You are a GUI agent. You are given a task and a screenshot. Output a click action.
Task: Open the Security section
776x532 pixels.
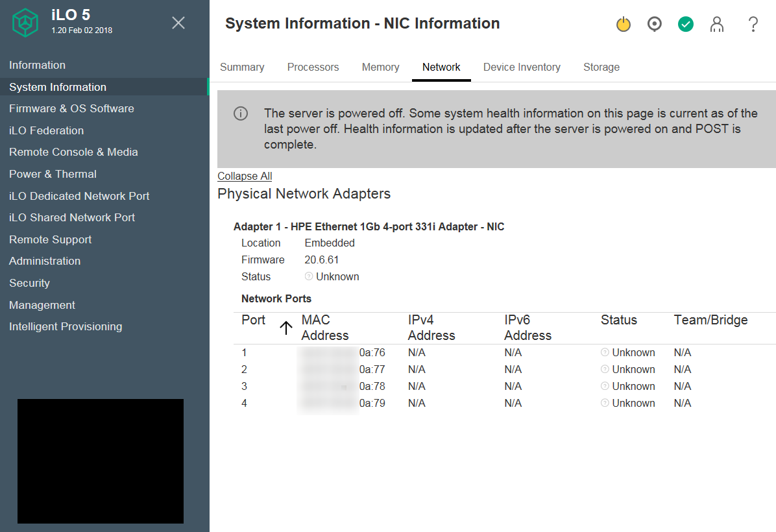click(x=29, y=283)
